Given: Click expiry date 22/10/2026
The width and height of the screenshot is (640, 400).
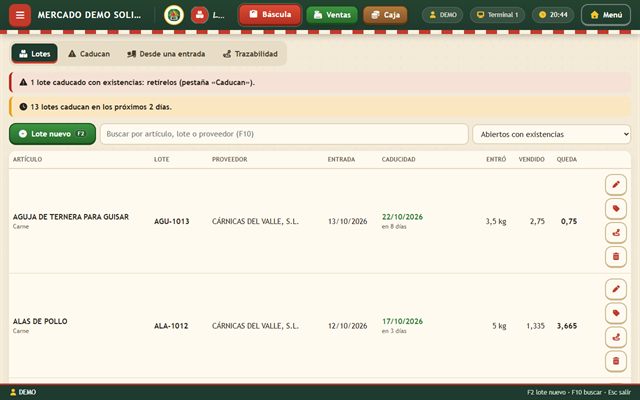Looking at the screenshot, I should coord(402,217).
